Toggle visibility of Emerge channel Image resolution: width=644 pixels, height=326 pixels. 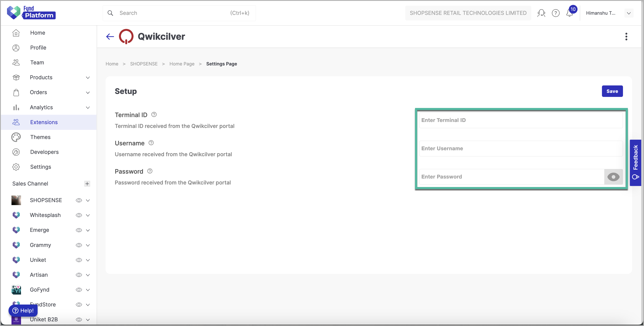(79, 230)
